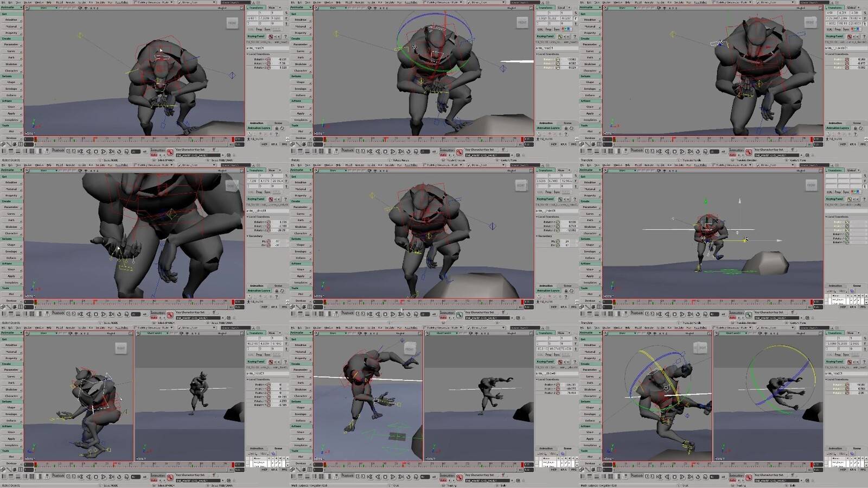Select the Rotate (R) tool, center screenshot

575,181
